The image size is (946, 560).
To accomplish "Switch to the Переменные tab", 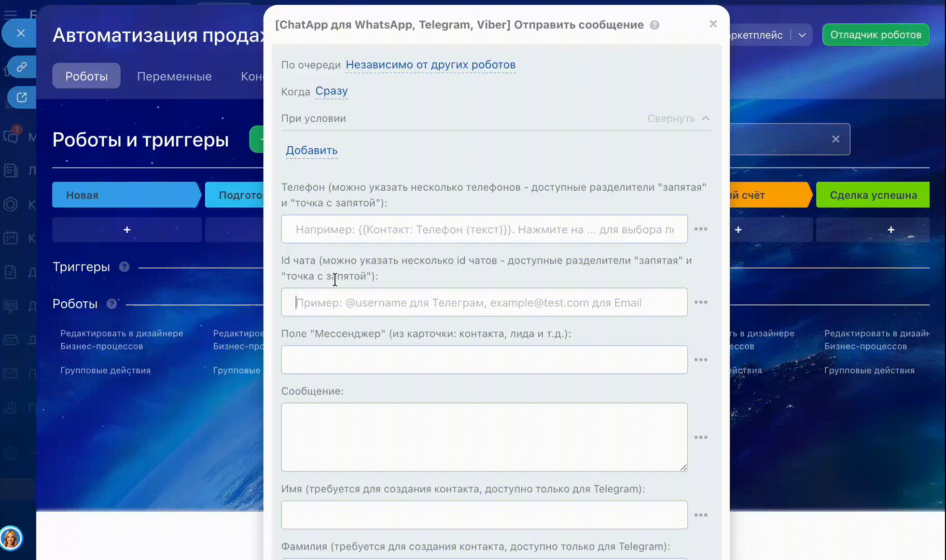I will pos(174,76).
